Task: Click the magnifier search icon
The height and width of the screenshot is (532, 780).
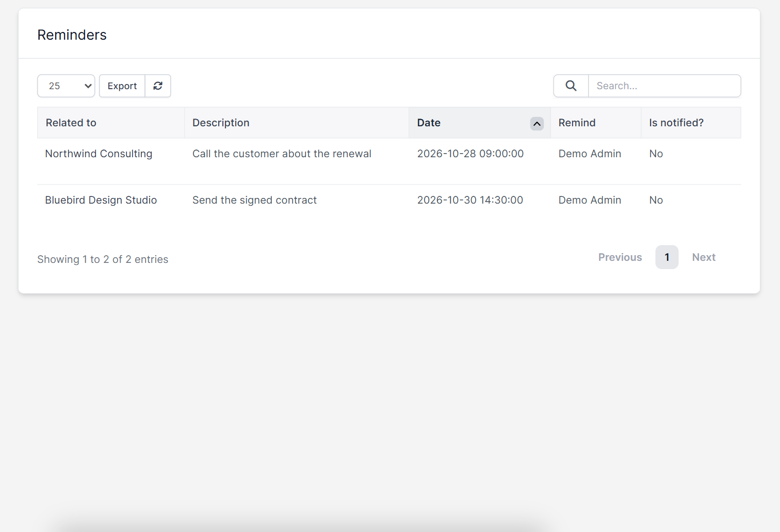Action: 571,86
